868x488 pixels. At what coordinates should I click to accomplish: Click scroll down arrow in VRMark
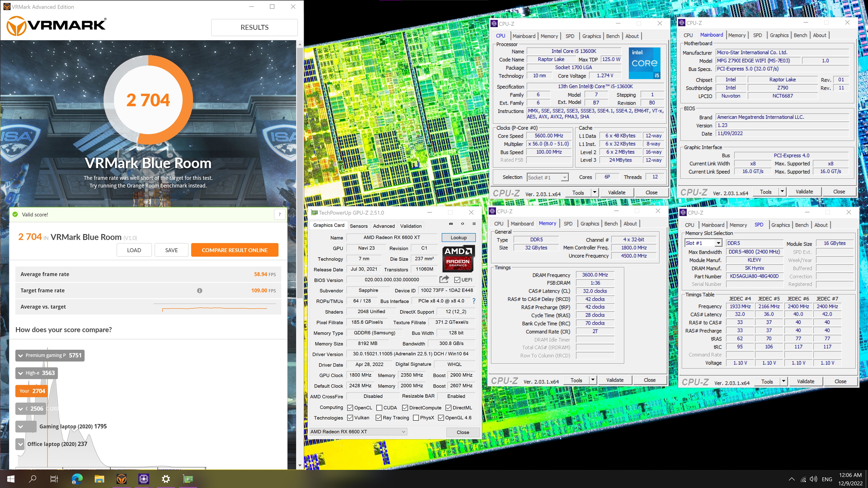click(x=299, y=465)
